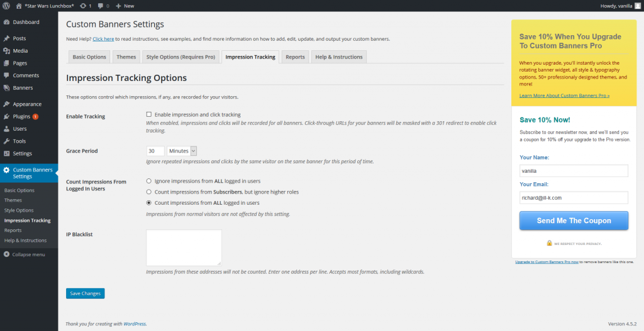The height and width of the screenshot is (331, 644).
Task: Open Plugins icon in sidebar
Action: (x=6, y=117)
